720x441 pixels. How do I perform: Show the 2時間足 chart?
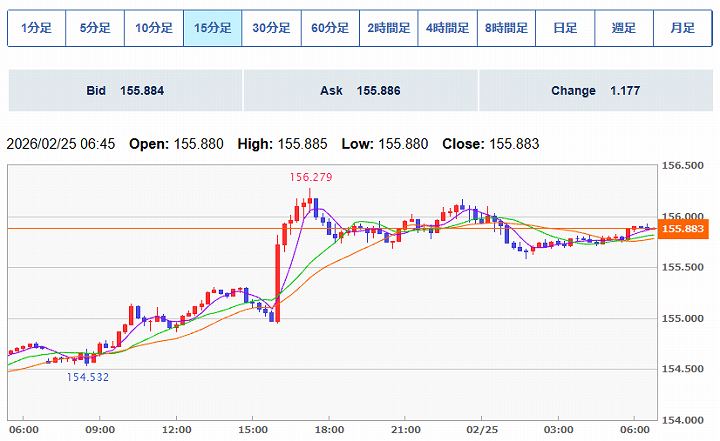pyautogui.click(x=389, y=28)
